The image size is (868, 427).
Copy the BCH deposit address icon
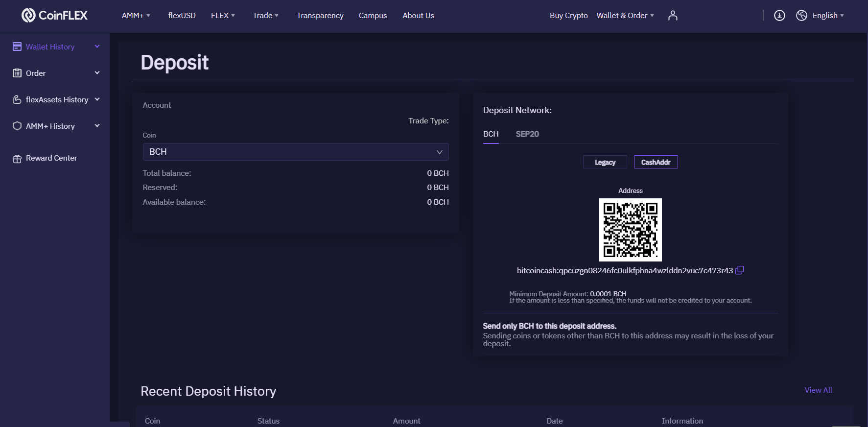pos(740,270)
